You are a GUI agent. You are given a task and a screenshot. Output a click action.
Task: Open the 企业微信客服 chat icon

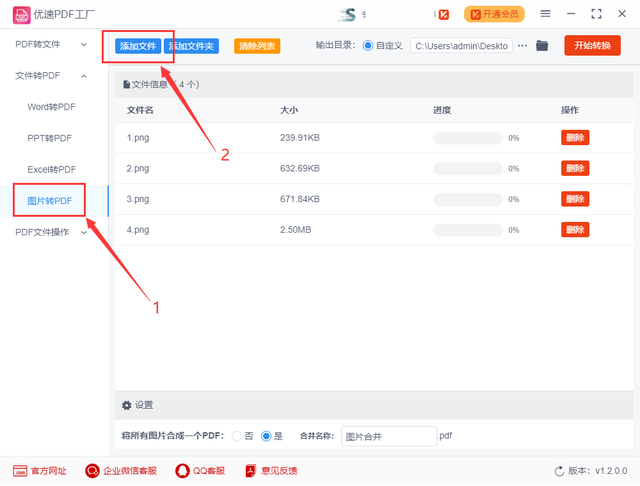pos(92,471)
